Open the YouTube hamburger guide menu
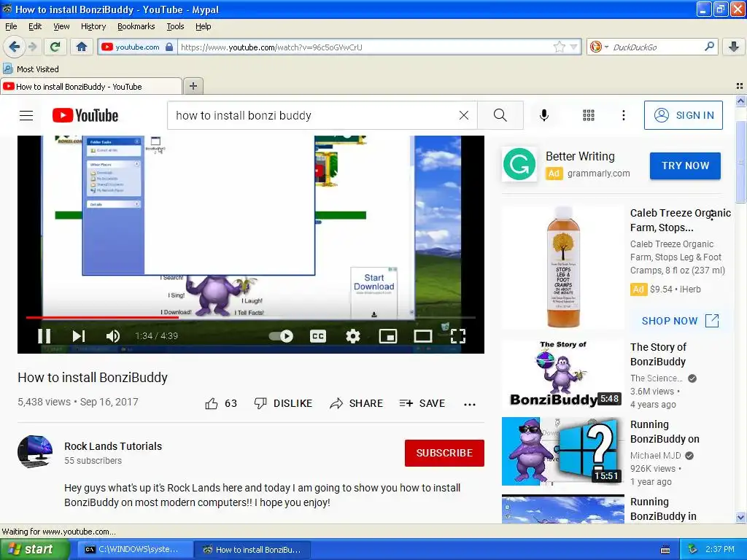Screen dimensions: 747x560 pos(26,115)
